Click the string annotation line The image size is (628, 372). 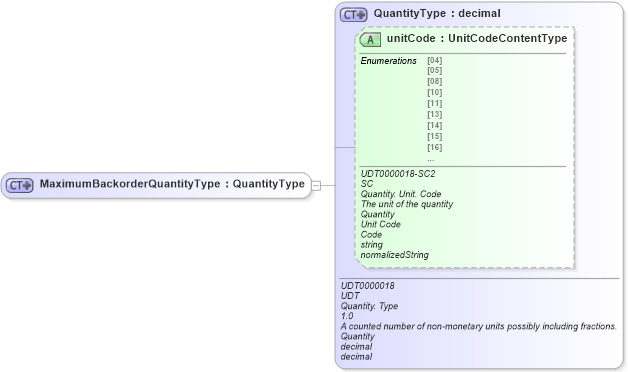pyautogui.click(x=371, y=245)
